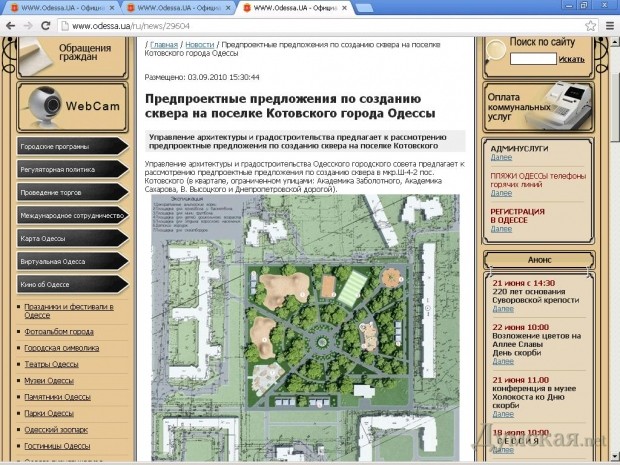Click the browser back arrow button

10,25
